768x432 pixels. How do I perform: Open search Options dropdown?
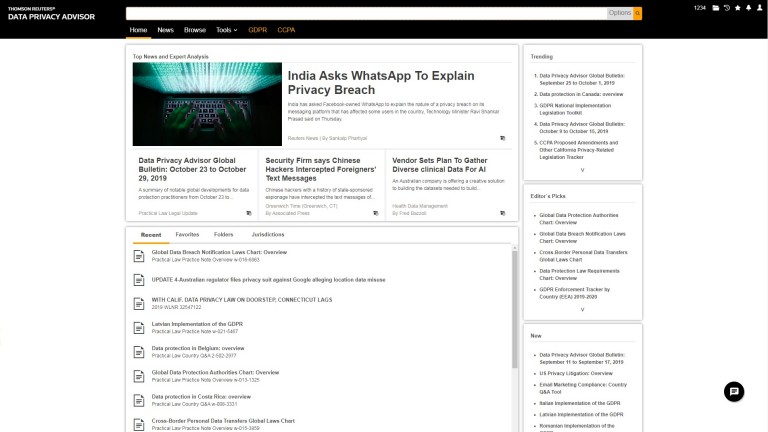[x=620, y=13]
